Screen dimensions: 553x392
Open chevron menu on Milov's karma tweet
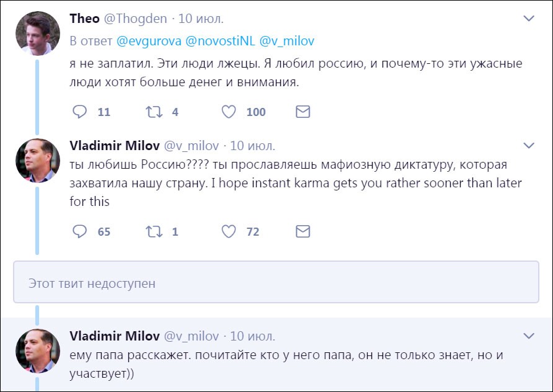click(529, 146)
